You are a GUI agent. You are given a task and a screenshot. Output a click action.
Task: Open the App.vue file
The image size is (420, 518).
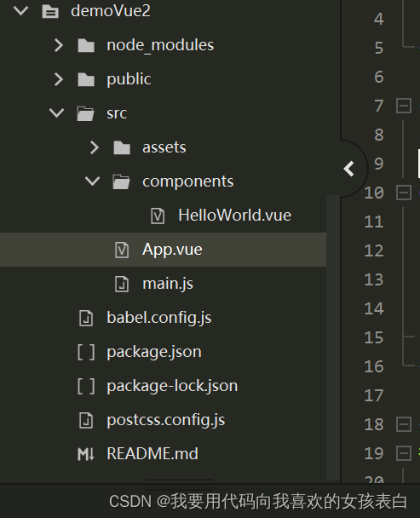point(172,250)
